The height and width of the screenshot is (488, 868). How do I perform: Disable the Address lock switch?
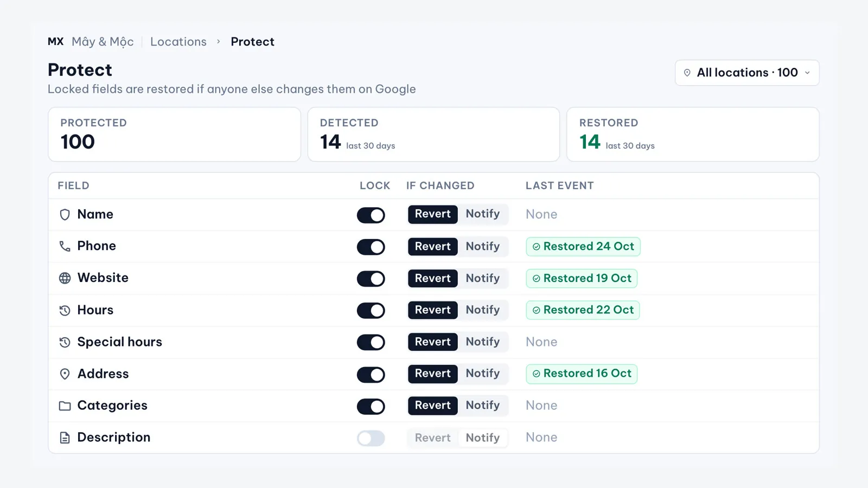point(371,374)
